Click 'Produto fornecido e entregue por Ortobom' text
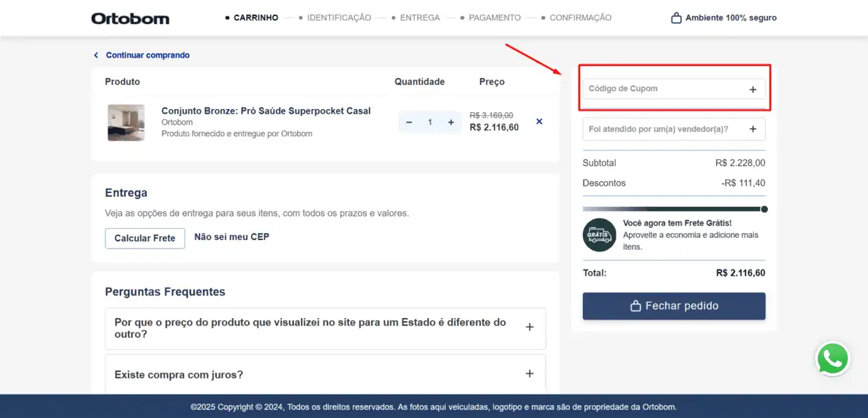The width and height of the screenshot is (868, 418). 237,134
